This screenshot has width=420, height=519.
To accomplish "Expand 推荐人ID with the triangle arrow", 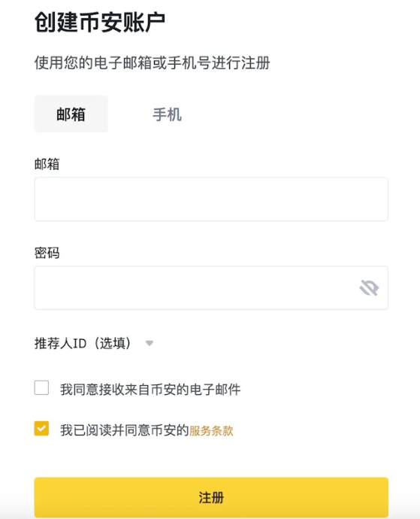I will click(150, 343).
